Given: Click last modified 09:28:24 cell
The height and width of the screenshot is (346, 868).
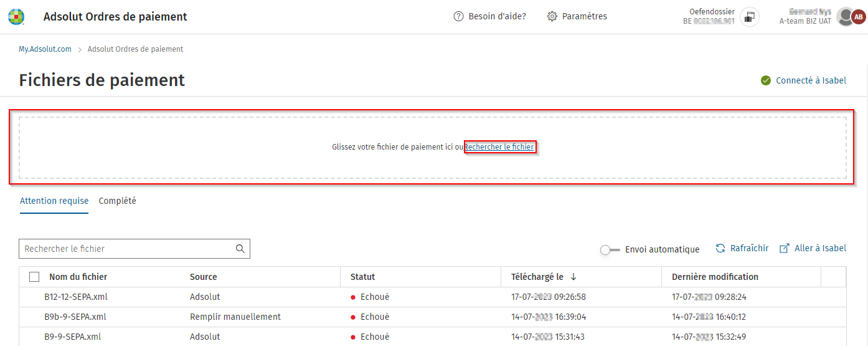Looking at the screenshot, I should coord(709,297).
